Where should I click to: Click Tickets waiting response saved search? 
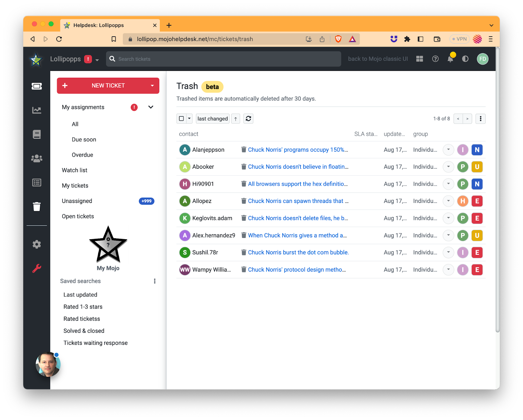(95, 343)
